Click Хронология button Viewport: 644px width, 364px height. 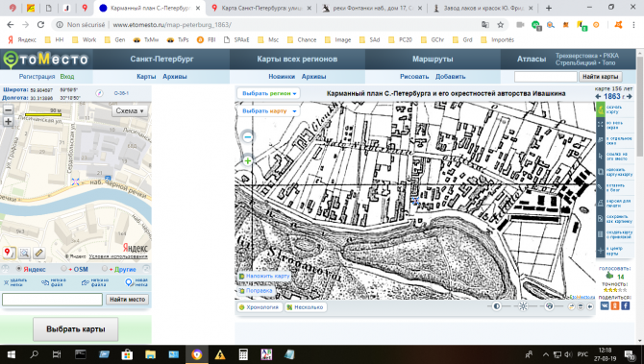pos(260,307)
